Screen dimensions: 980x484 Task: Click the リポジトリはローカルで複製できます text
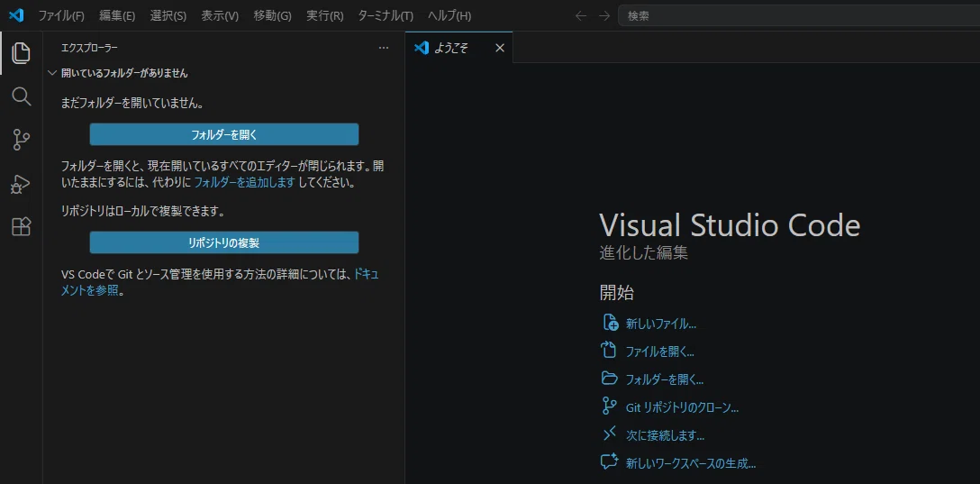pyautogui.click(x=143, y=212)
